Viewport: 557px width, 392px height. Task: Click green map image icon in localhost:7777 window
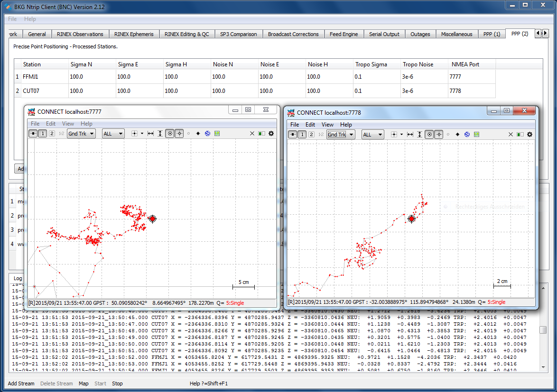point(217,134)
